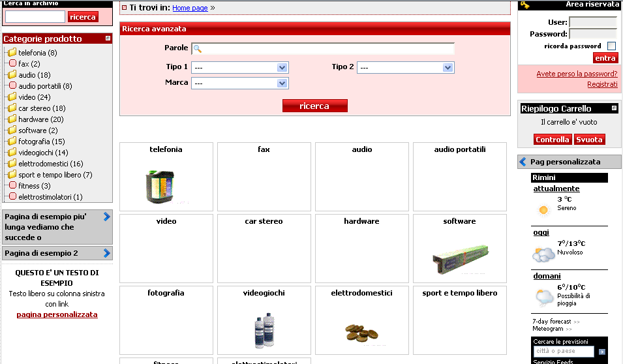Image resolution: width=623 pixels, height=364 pixels.
Task: Focus the Parole search field
Action: click(x=323, y=48)
